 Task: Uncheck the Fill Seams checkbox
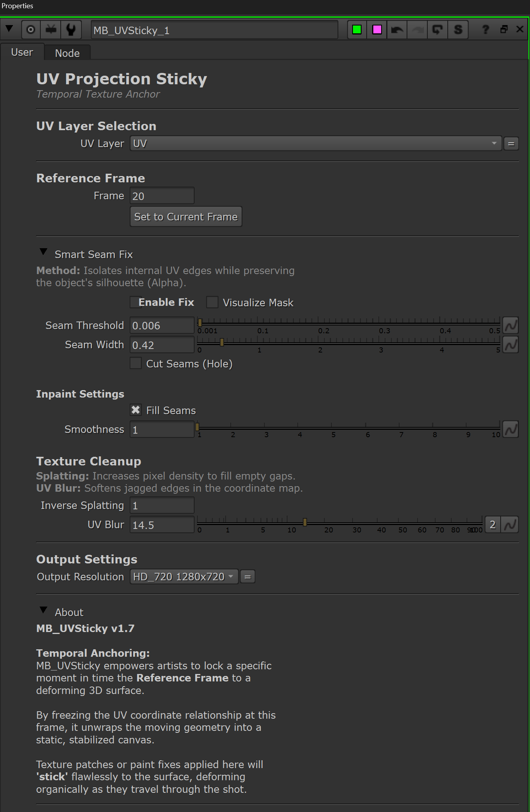(136, 410)
